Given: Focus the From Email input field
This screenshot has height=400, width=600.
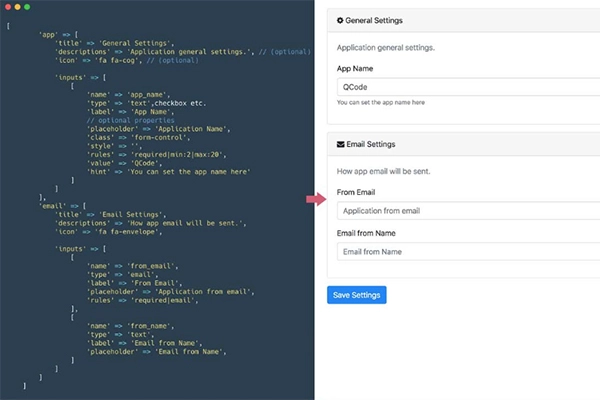Looking at the screenshot, I should [468, 211].
